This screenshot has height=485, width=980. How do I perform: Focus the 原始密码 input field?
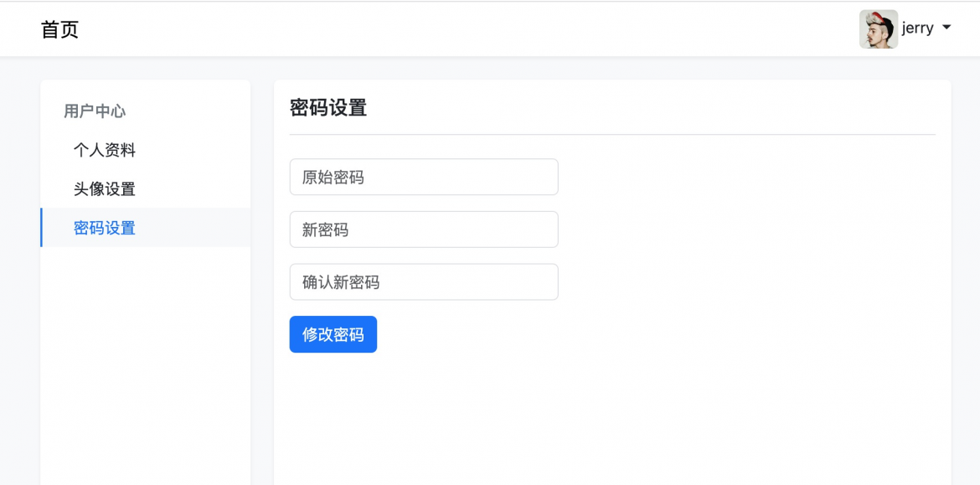coord(424,177)
